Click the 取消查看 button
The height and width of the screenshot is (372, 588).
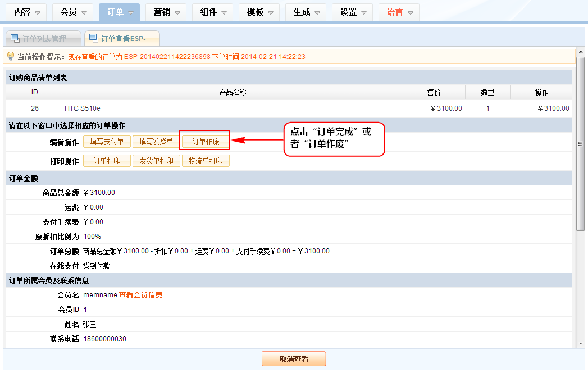click(x=294, y=359)
